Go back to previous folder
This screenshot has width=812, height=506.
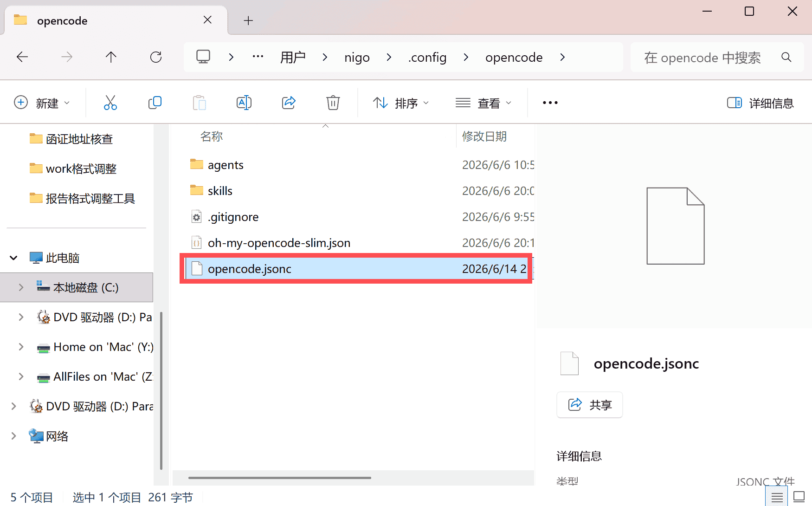coord(22,57)
